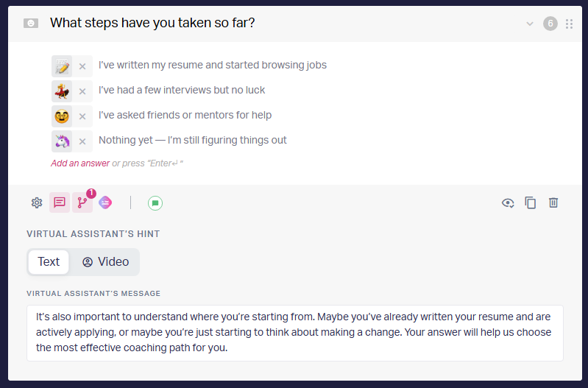Toggle the question visibility eye icon
The image size is (588, 388).
tap(508, 202)
